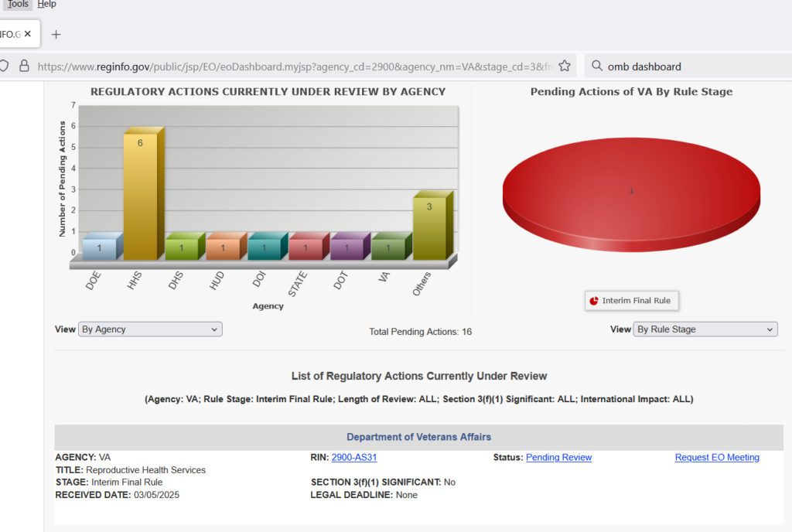Viewport: 792px width, 532px height.
Task: Click the 'DOT' axis label
Action: click(341, 281)
